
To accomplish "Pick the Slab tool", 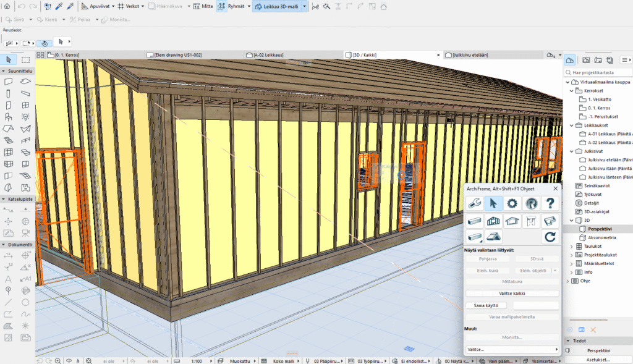I will 25,82.
